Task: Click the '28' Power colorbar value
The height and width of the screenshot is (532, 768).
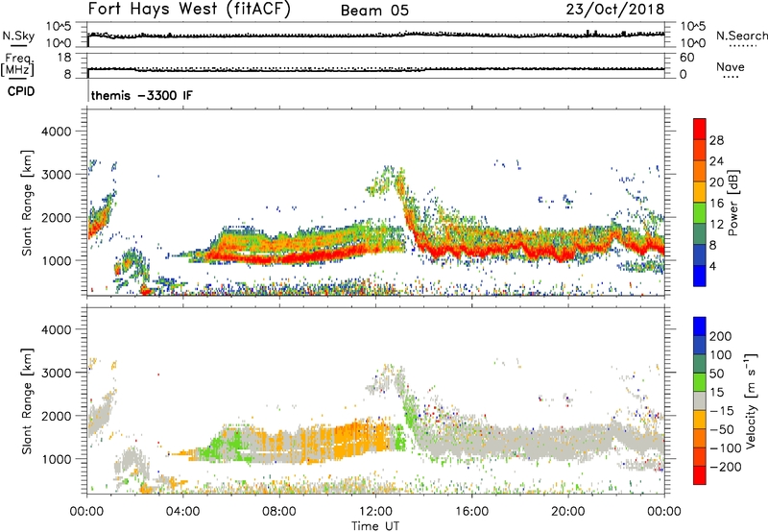Action: pyautogui.click(x=716, y=140)
